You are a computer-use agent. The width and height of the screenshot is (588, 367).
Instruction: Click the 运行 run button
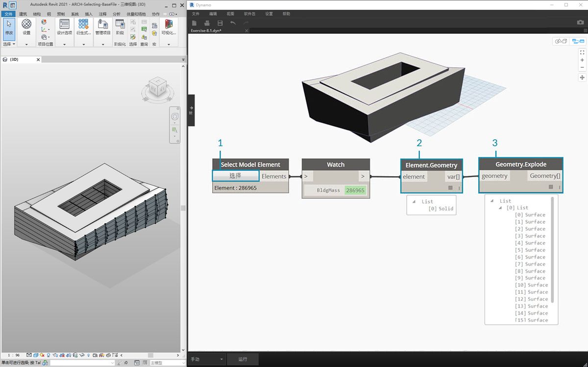(x=243, y=359)
